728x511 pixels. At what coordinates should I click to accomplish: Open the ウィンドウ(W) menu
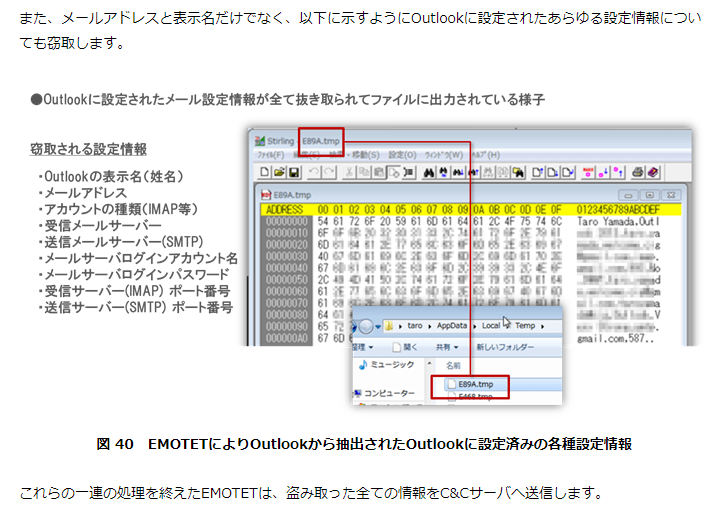tap(440, 155)
